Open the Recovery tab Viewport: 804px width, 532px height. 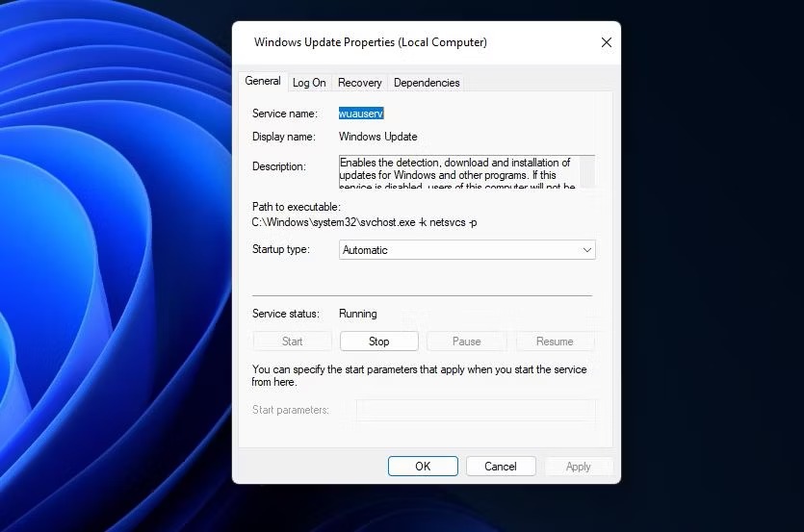359,83
